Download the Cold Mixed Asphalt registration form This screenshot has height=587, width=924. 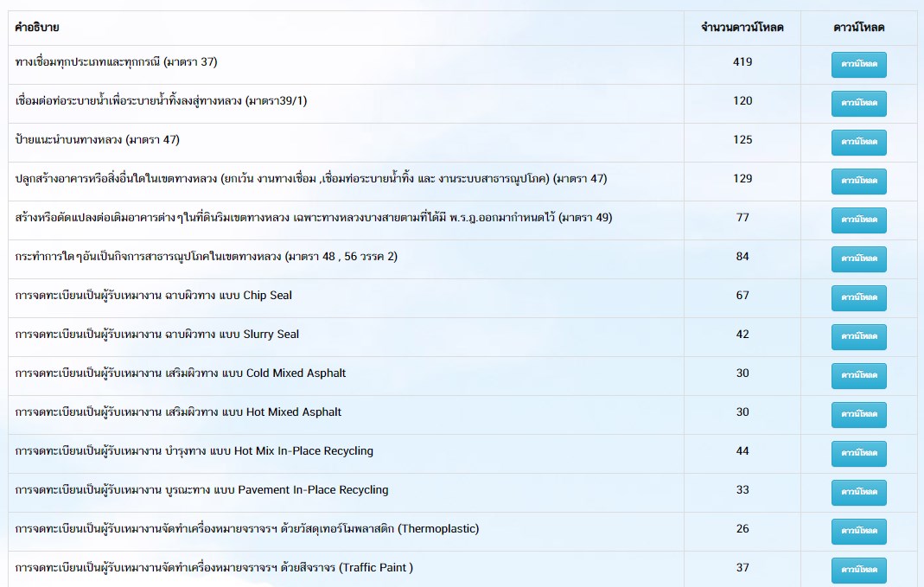pos(858,375)
